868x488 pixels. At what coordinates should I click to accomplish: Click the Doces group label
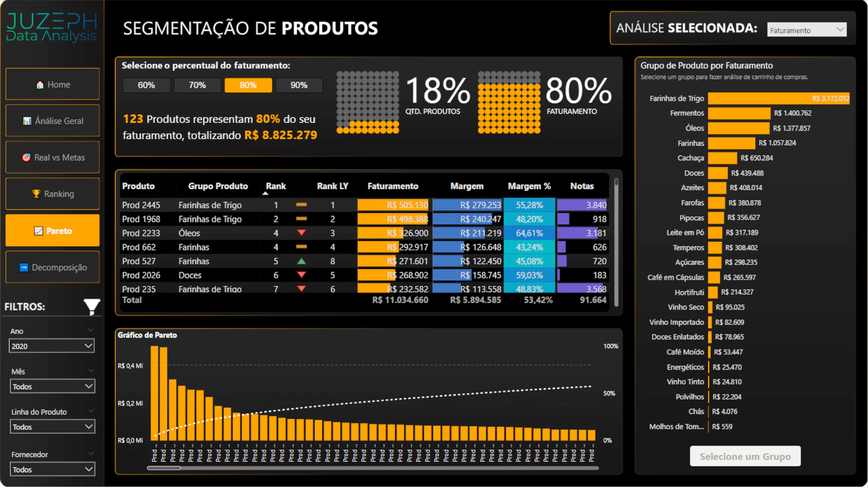pos(694,173)
